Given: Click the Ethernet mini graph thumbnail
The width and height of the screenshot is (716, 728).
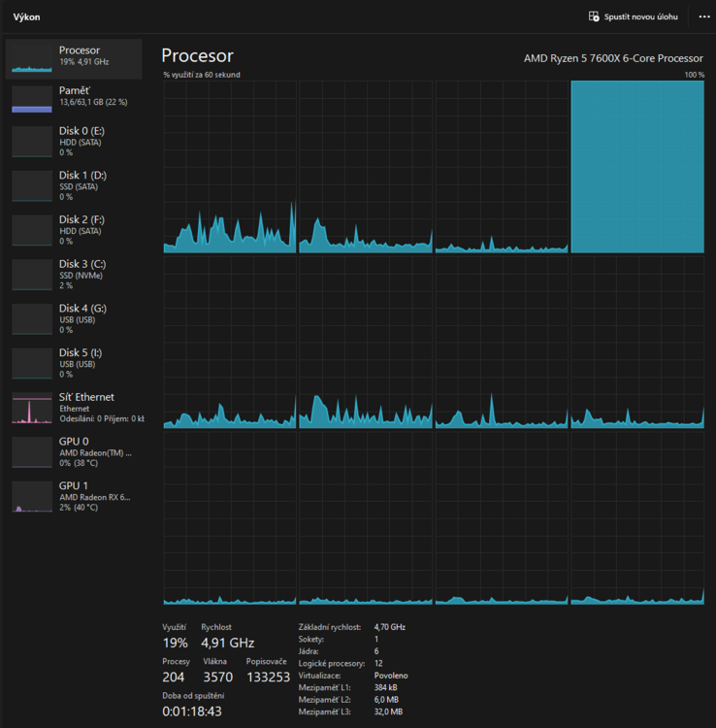Looking at the screenshot, I should coord(32,408).
